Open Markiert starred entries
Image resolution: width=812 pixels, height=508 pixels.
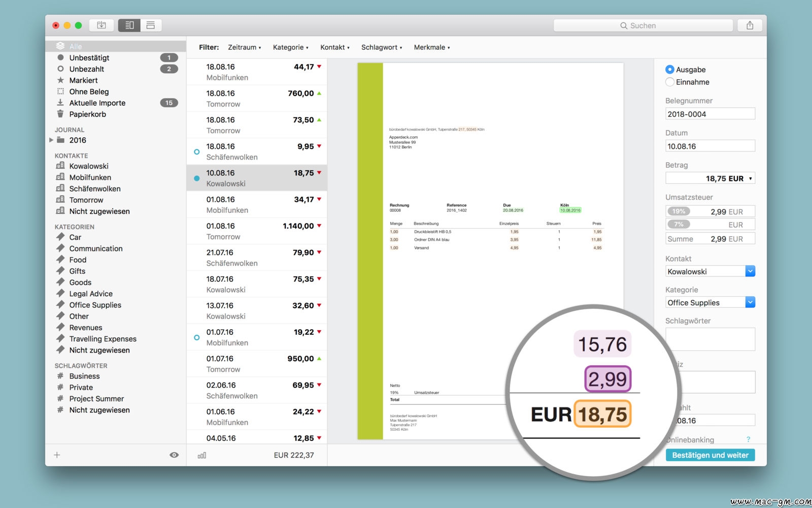click(116, 80)
